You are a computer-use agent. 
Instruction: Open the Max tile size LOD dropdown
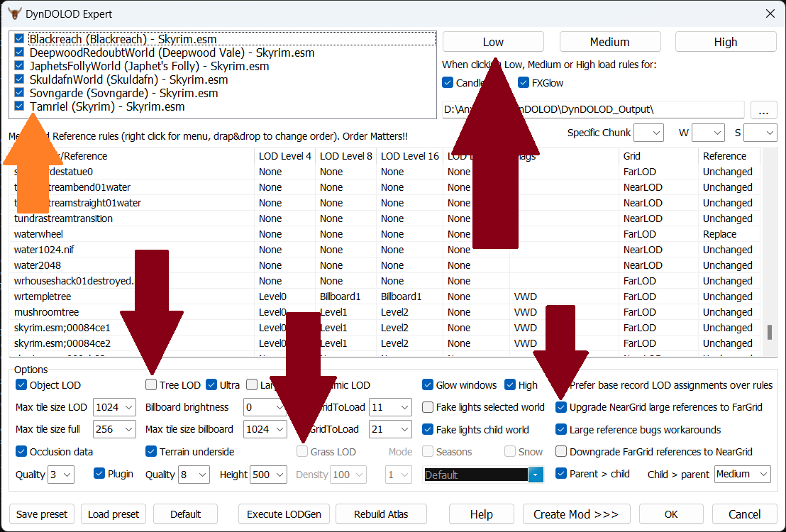114,407
